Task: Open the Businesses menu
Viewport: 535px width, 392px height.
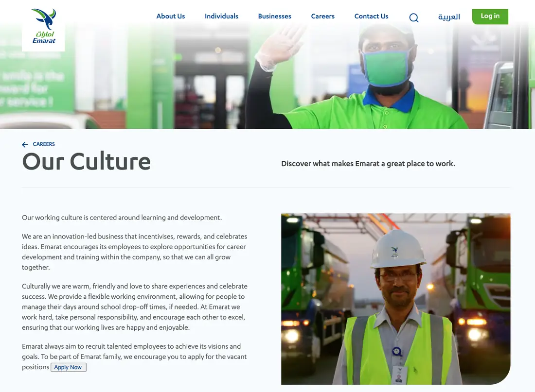Action: (x=275, y=16)
